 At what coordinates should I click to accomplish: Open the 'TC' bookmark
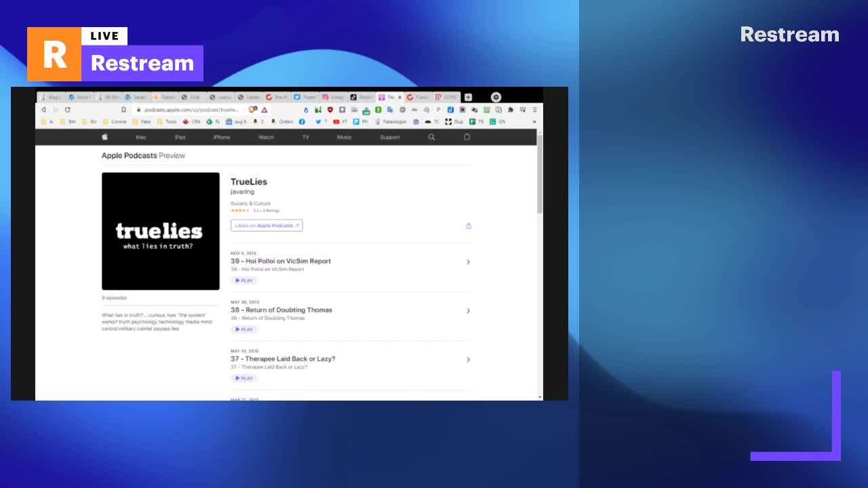[x=433, y=122]
